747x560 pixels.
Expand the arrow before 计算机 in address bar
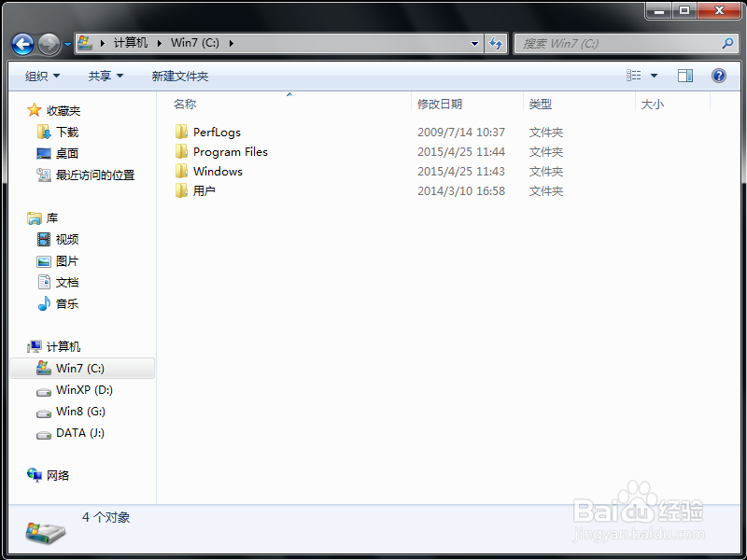point(103,43)
